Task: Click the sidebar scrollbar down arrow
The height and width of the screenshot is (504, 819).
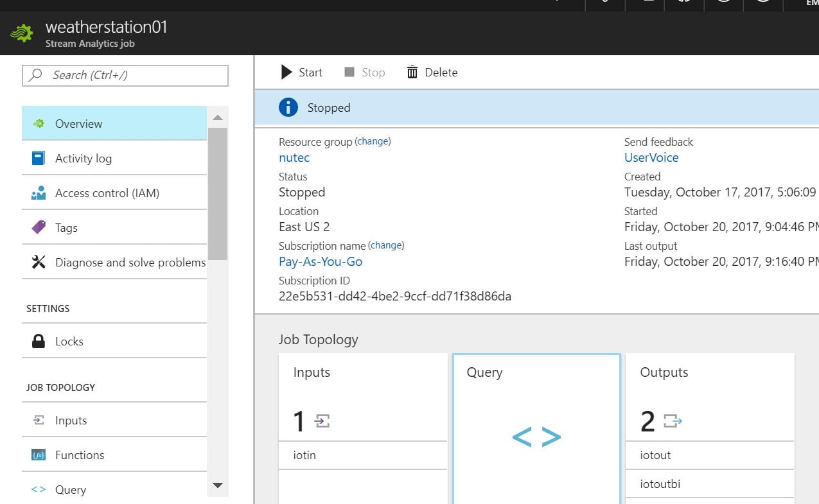Action: pyautogui.click(x=217, y=485)
